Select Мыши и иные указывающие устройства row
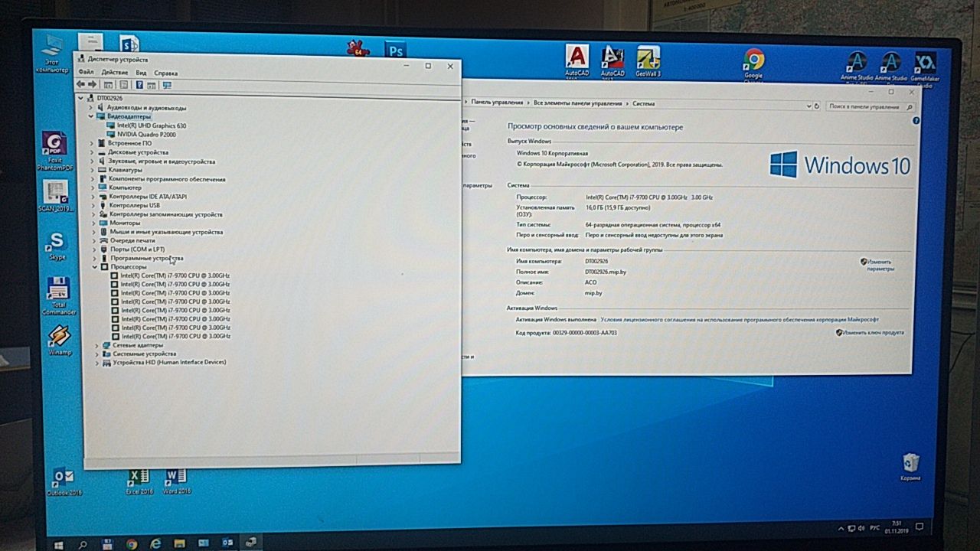 tap(162, 232)
